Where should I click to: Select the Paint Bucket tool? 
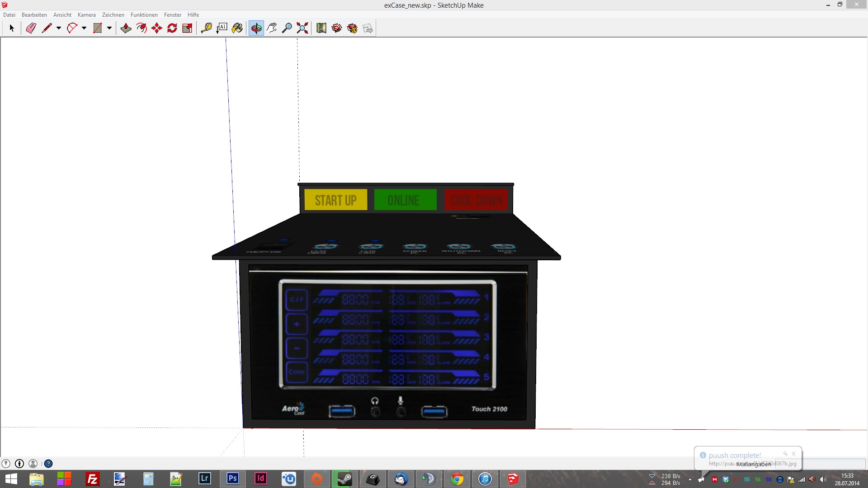click(237, 28)
